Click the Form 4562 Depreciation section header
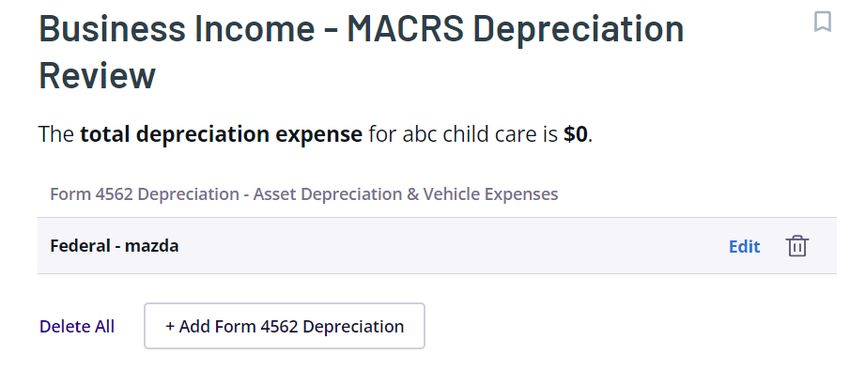This screenshot has height=386, width=850. [304, 194]
